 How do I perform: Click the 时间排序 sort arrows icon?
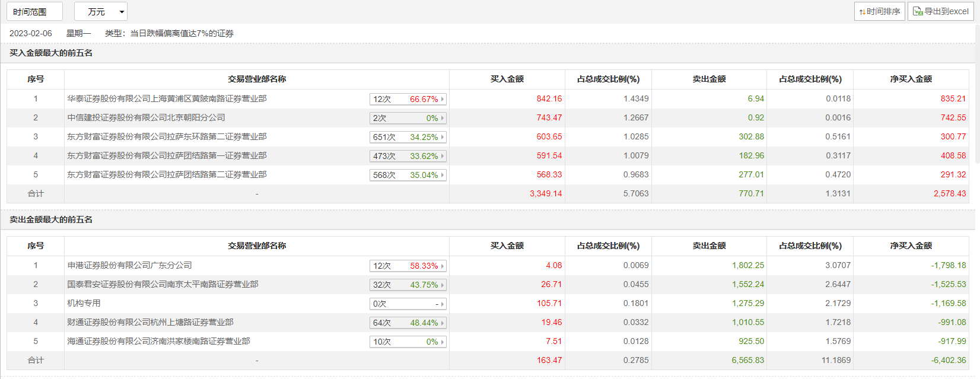coord(862,12)
